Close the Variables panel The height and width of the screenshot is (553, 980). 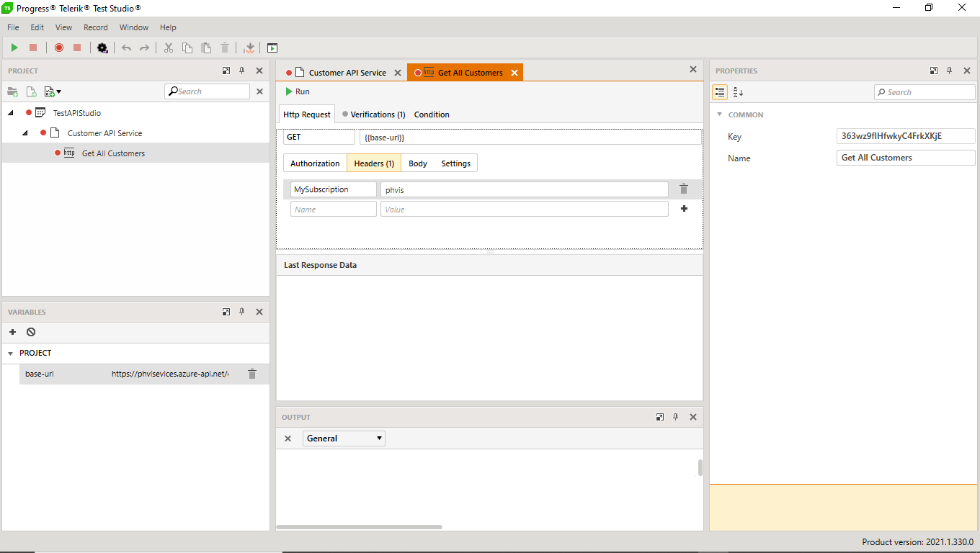coord(259,312)
